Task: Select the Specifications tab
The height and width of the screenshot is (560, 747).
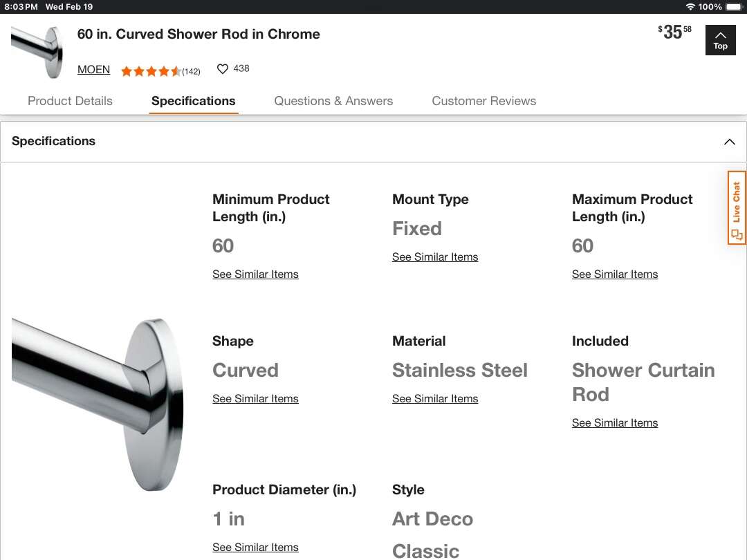Action: pyautogui.click(x=193, y=101)
